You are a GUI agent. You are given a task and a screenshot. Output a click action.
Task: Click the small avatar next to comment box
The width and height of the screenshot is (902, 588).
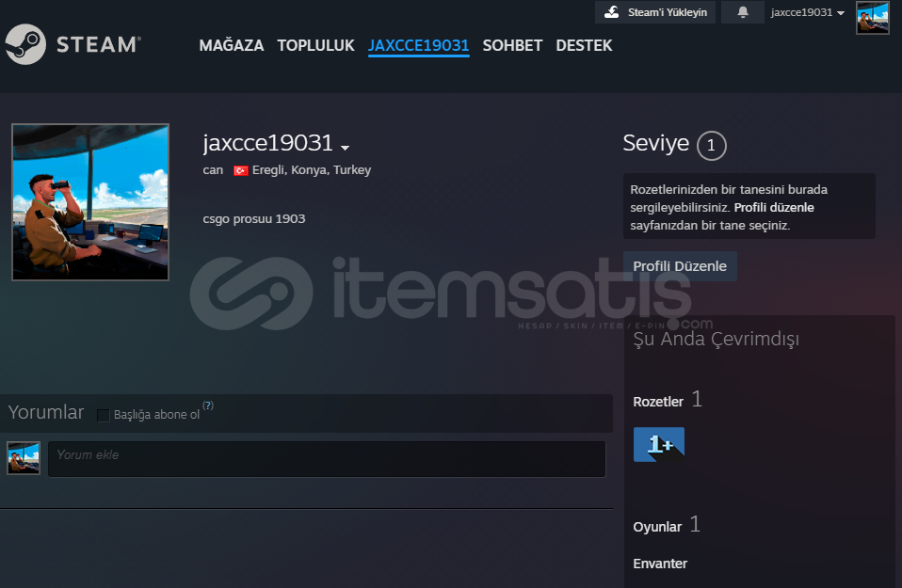pyautogui.click(x=24, y=458)
